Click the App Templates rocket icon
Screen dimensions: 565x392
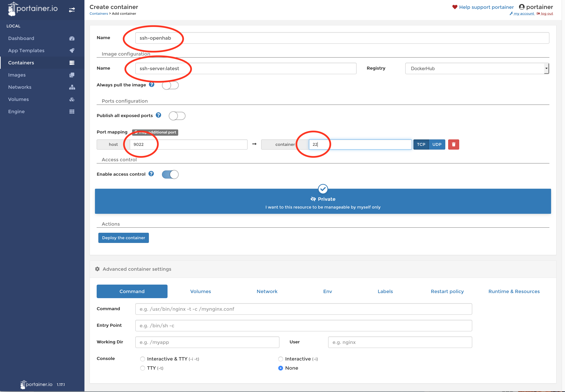(72, 50)
